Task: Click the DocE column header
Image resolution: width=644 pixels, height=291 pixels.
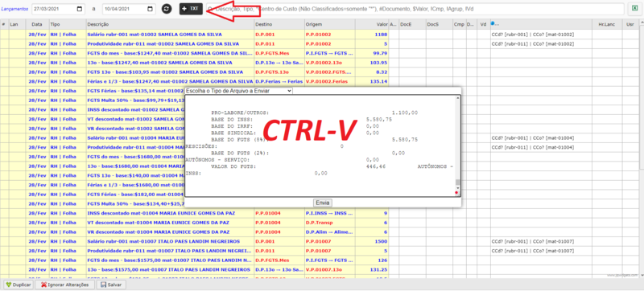Action: point(412,25)
